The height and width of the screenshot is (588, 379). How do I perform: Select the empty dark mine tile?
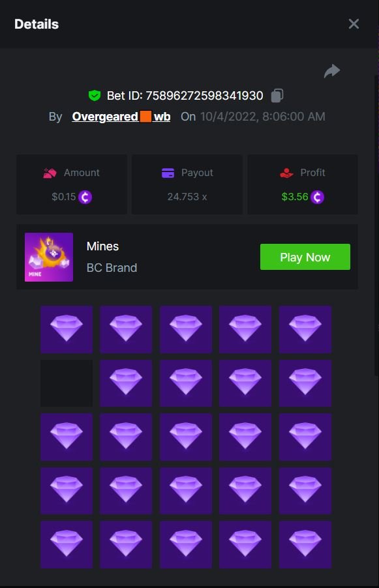click(67, 383)
